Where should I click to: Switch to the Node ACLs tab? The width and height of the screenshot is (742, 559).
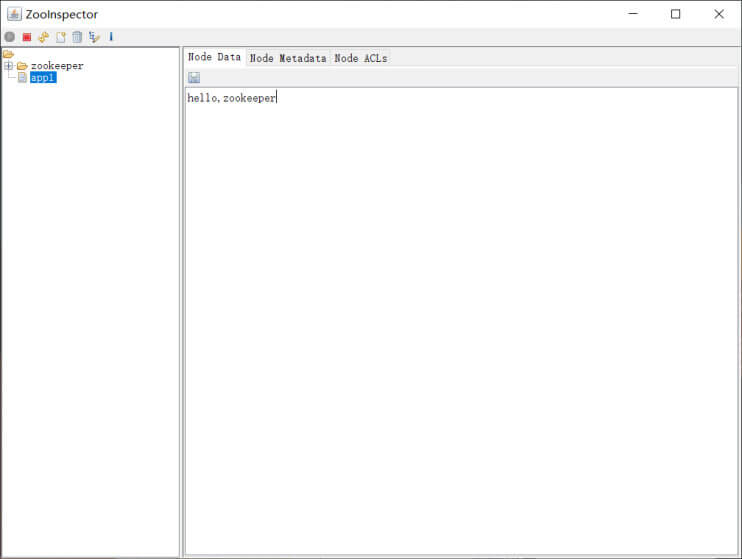click(x=361, y=58)
